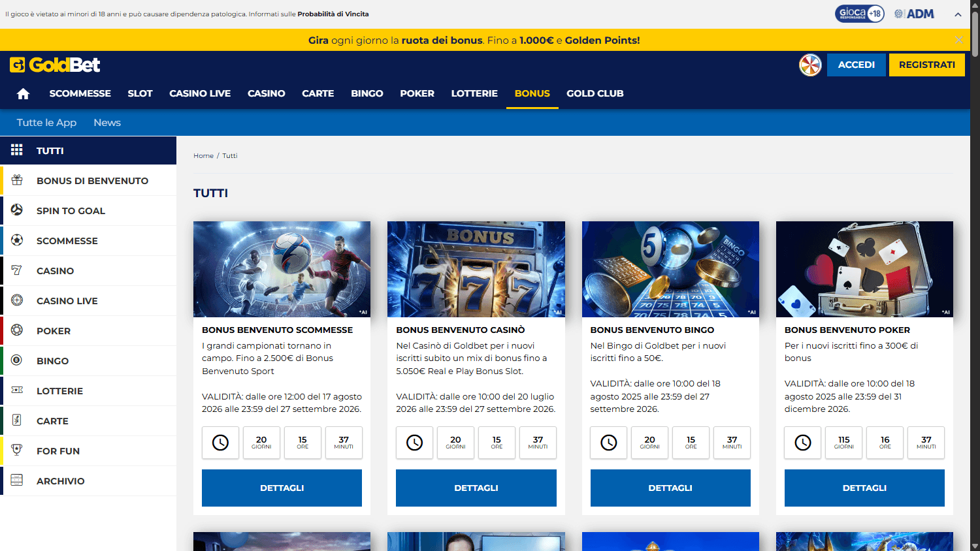
Task: Click the grid icon next to Tutti
Action: [x=17, y=150]
